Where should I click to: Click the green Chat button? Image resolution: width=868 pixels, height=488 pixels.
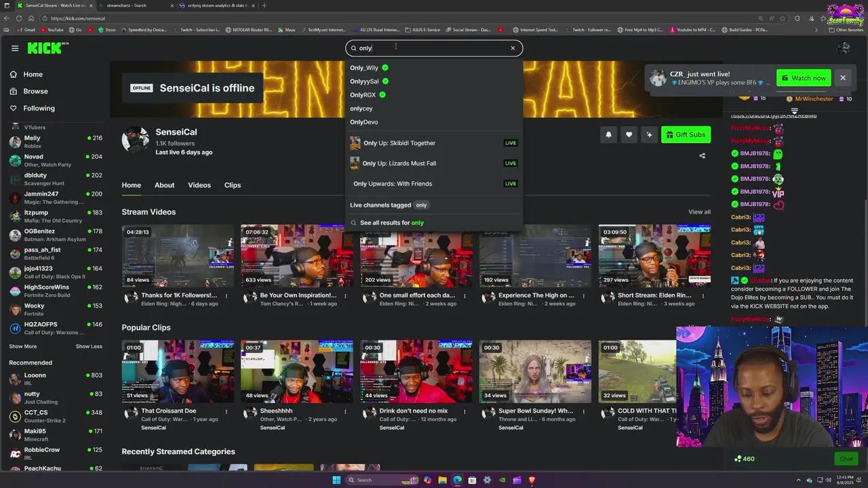click(x=846, y=459)
